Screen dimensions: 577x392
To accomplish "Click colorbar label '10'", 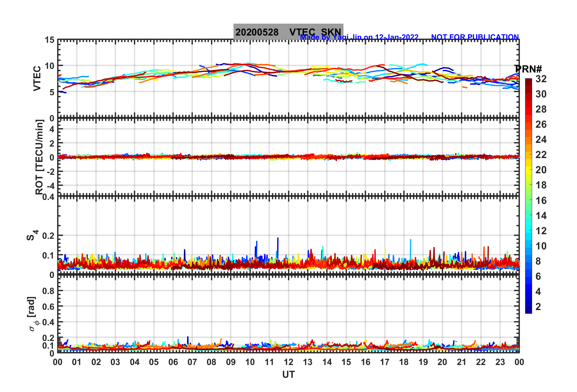I will coord(541,246).
